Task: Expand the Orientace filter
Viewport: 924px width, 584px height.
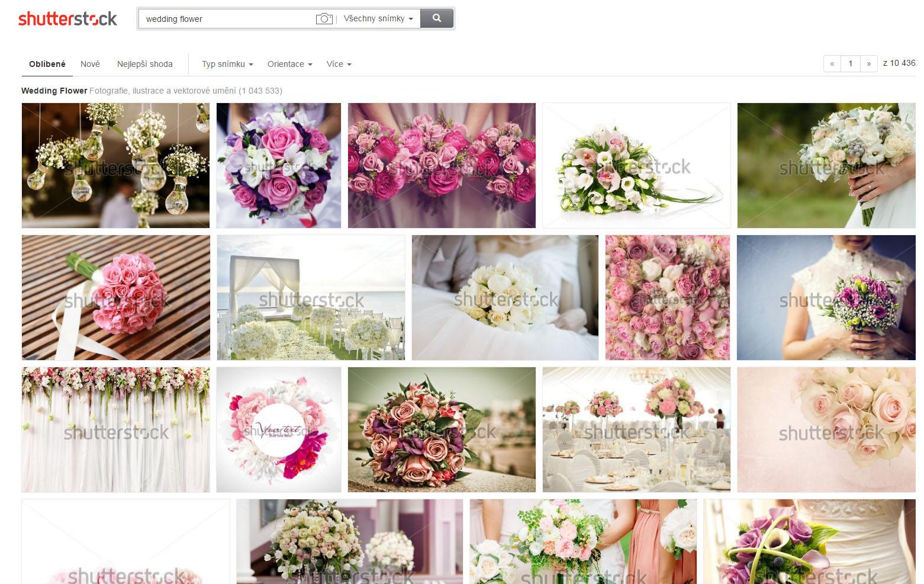Action: click(x=289, y=64)
